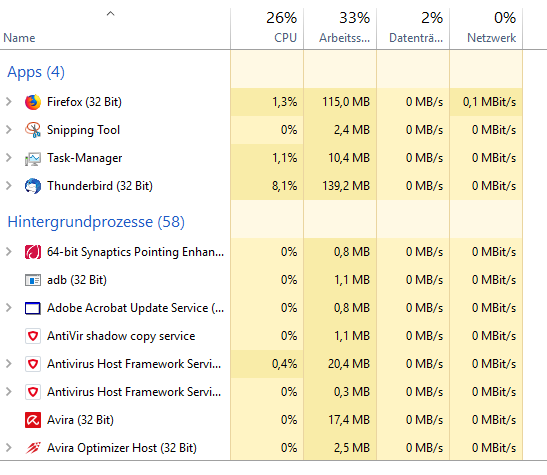Select the Synaptics Pointing Enhancement icon
Viewport: 547px width, 475px height.
33,252
